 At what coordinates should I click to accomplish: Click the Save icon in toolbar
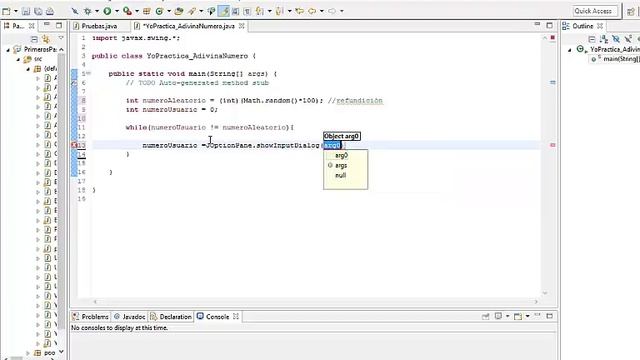(26, 11)
